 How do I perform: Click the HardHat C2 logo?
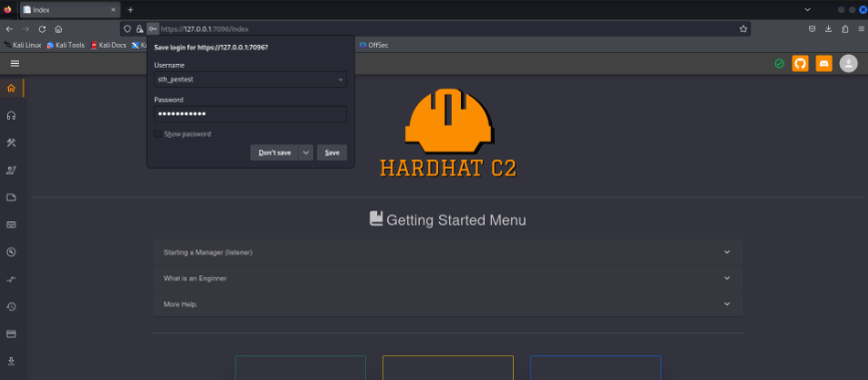coord(448,133)
